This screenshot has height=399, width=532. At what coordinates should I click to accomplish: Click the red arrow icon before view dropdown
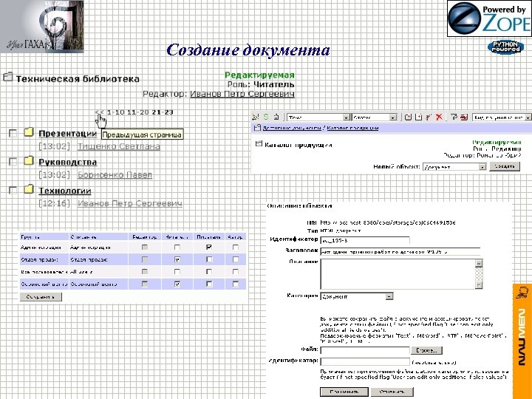(464, 117)
